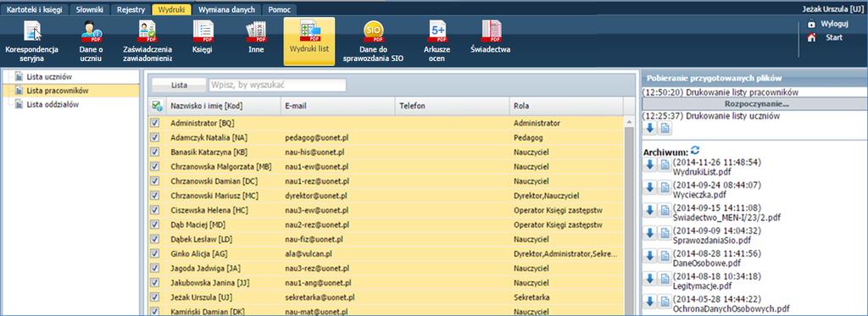
Task: Uncheck Banasik Katarzyna [KB] checkbox
Action: [155, 152]
